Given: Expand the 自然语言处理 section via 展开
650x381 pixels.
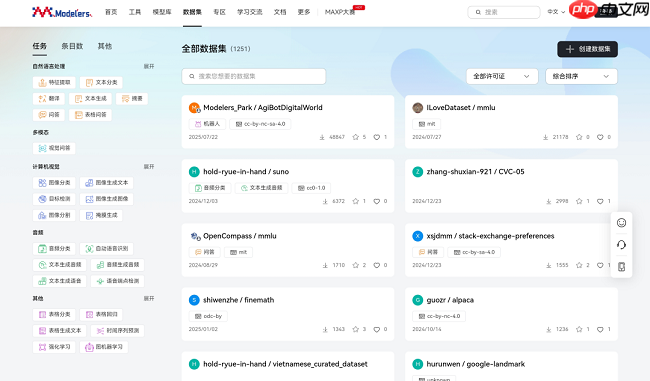Looking at the screenshot, I should 149,66.
